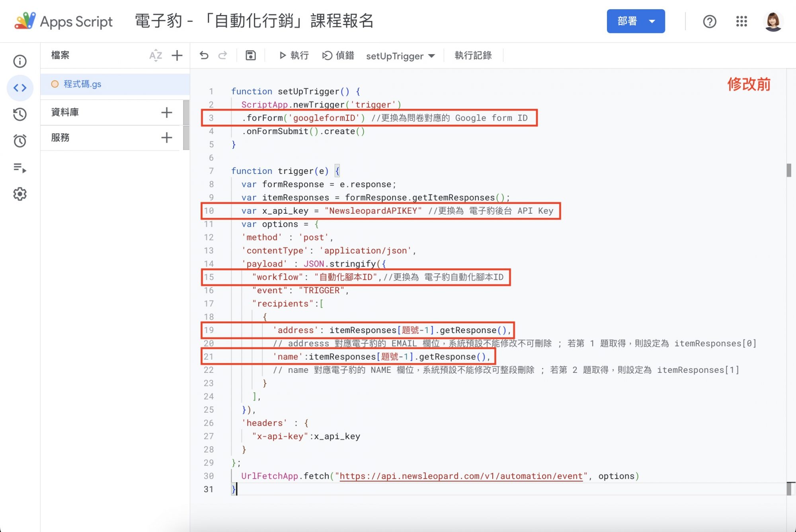Click the editor vertical scrollbar marker
Viewport: 796px width, 532px height.
pos(789,170)
